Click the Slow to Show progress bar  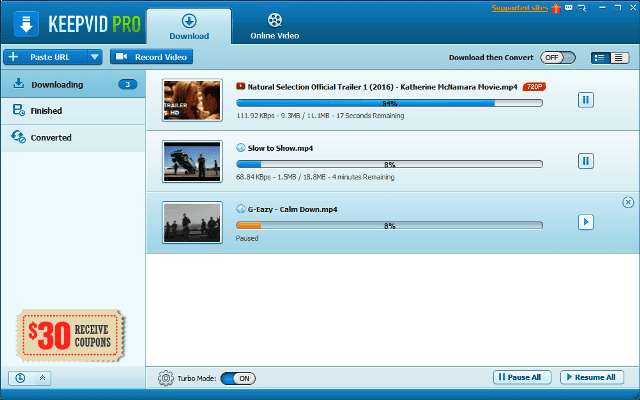point(389,164)
